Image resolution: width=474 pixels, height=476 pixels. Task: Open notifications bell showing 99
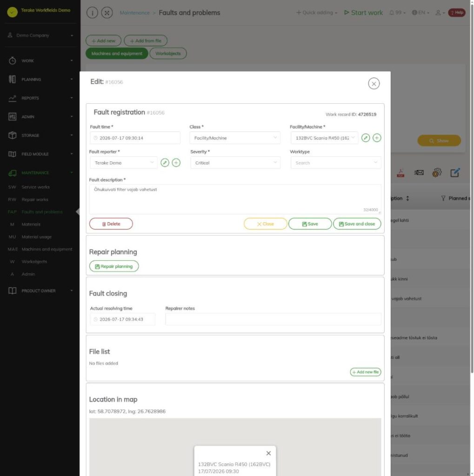pos(397,13)
